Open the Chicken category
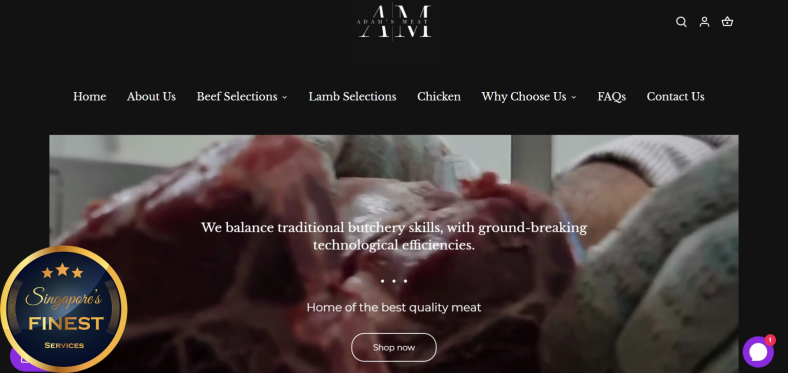788x373 pixels. [x=439, y=97]
